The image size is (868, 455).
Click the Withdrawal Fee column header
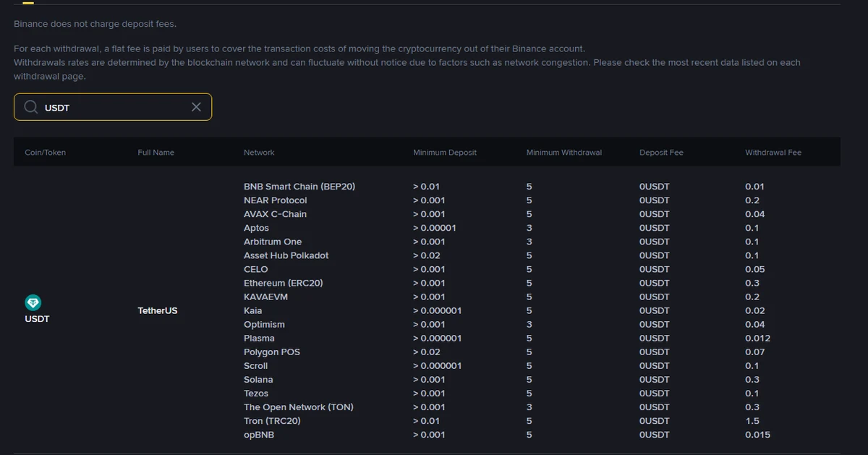773,153
